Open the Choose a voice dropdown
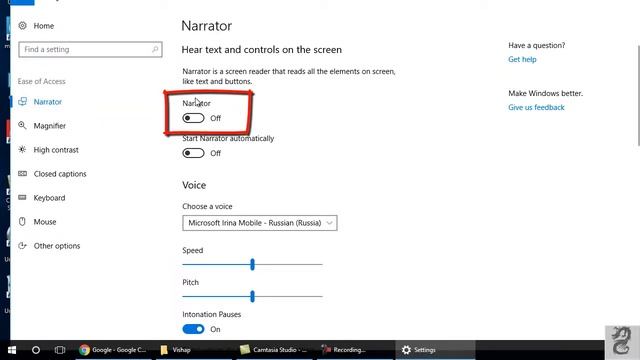 pos(260,223)
